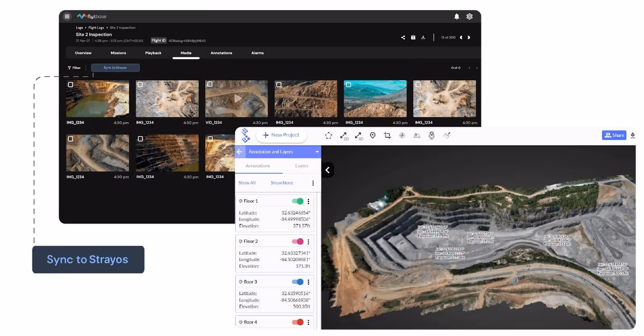644x336 pixels.
Task: Open the VID_1234 video thumbnail
Action: [x=237, y=99]
